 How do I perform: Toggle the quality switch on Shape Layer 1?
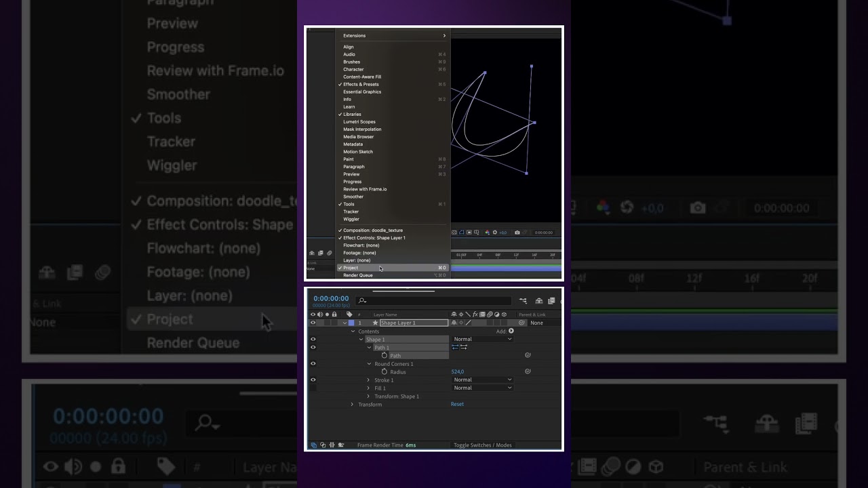(x=469, y=323)
